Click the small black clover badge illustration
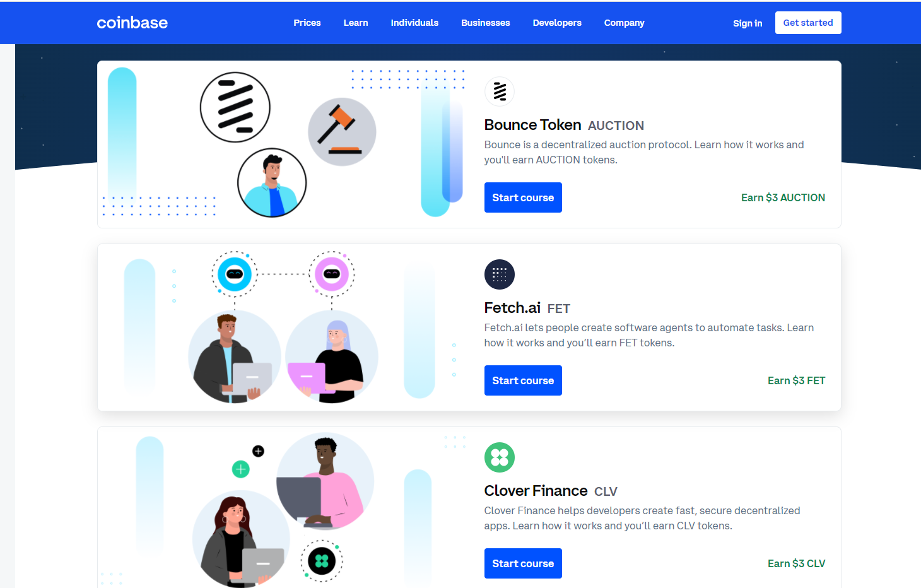The width and height of the screenshot is (921, 588). point(322,561)
